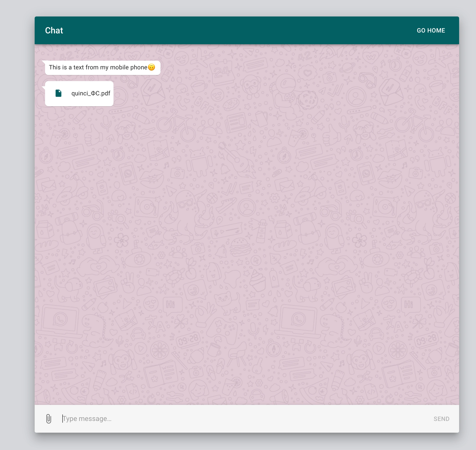Click the upside-down smiley emoji in message
This screenshot has height=450, width=476.
[151, 67]
